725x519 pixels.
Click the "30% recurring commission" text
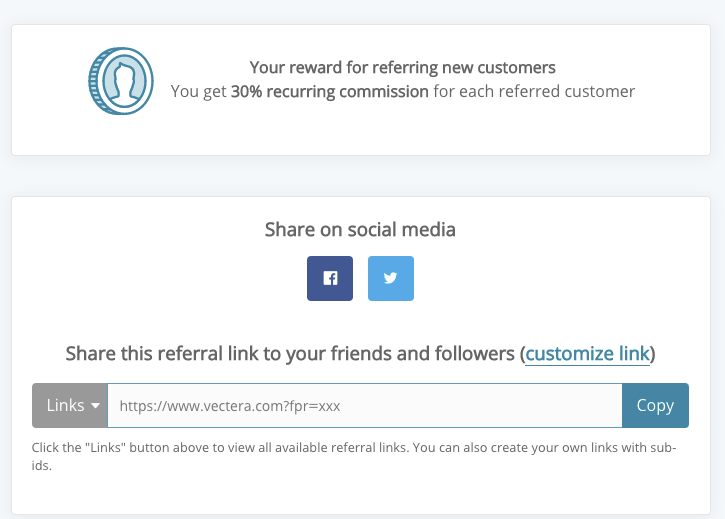click(x=330, y=92)
